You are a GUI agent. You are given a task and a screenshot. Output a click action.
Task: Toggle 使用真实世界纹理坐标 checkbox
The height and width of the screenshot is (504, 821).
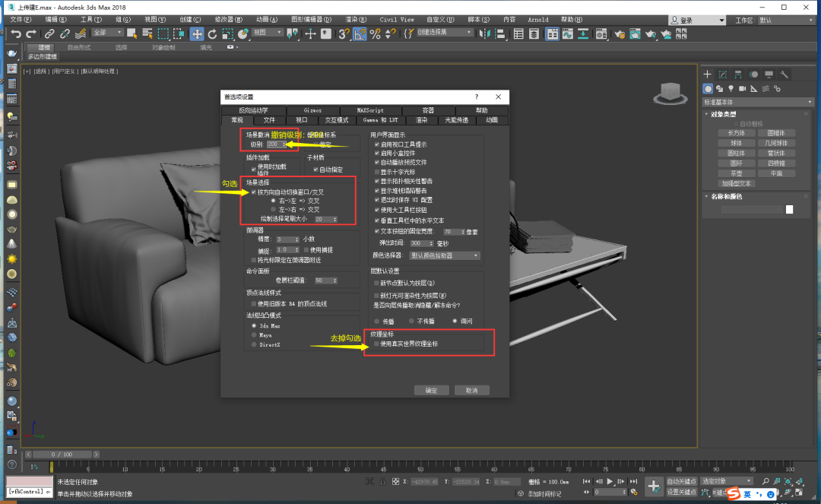[376, 344]
